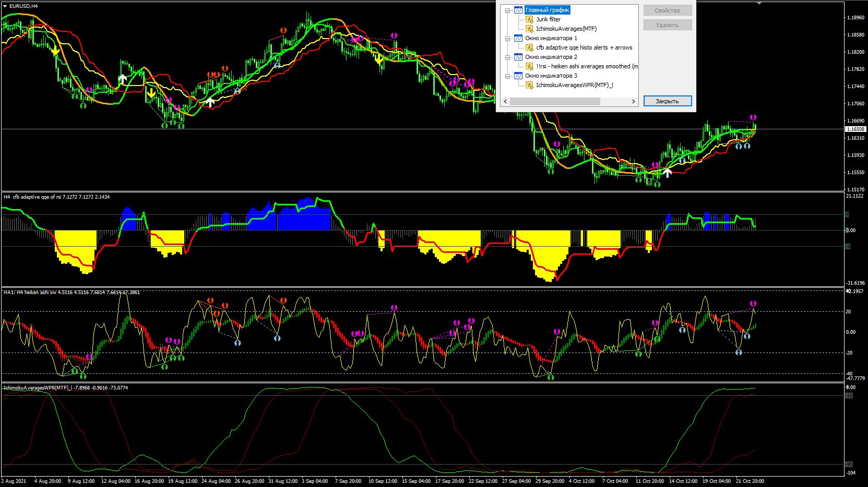Collapse the Окно индикатора 3 node
The image size is (868, 487).
[x=507, y=76]
